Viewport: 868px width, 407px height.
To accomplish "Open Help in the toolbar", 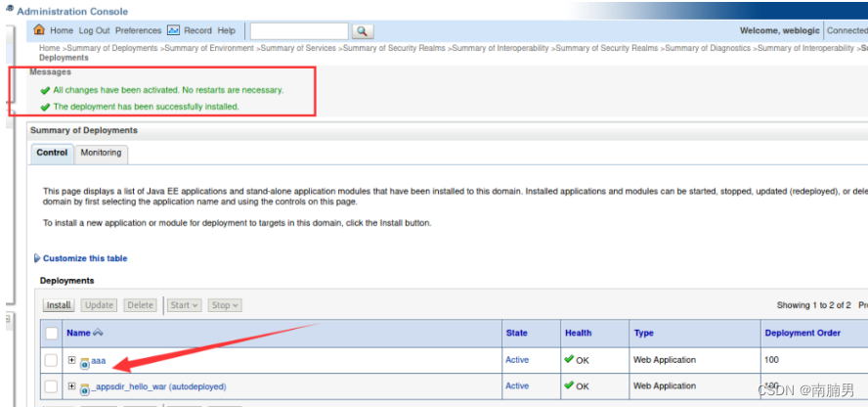I will (227, 30).
